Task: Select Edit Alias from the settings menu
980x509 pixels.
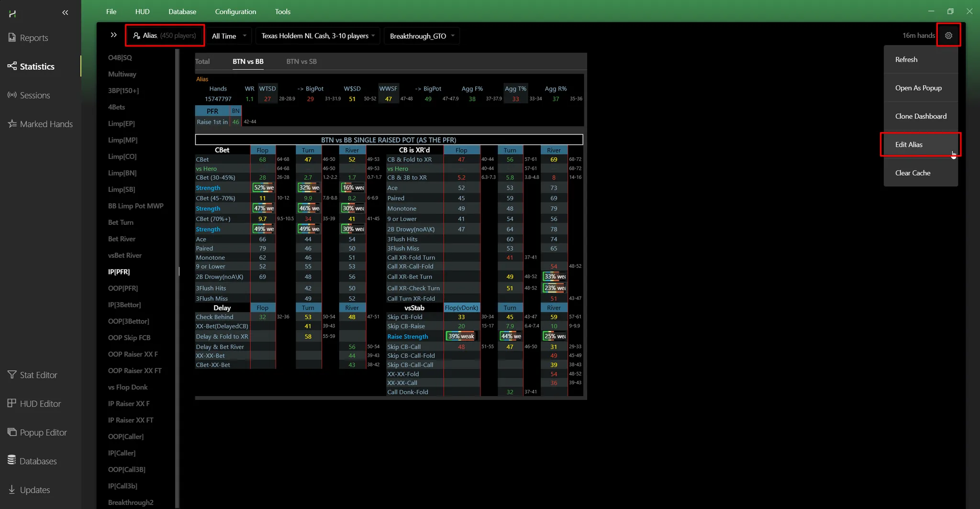Action: coord(909,144)
